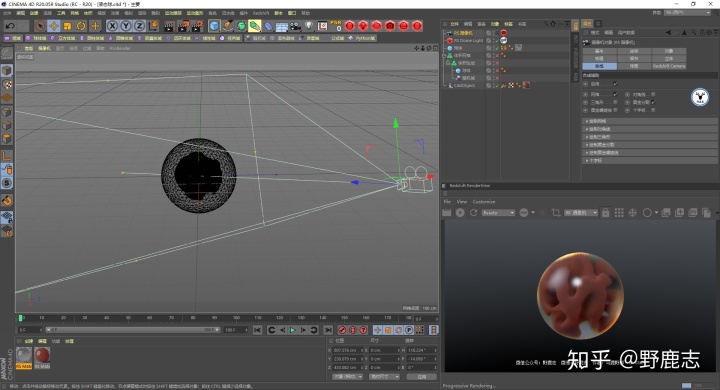Click the snowflake freeze icon in RenderView
Image resolution: width=720 pixels, height=390 pixels.
(633, 213)
